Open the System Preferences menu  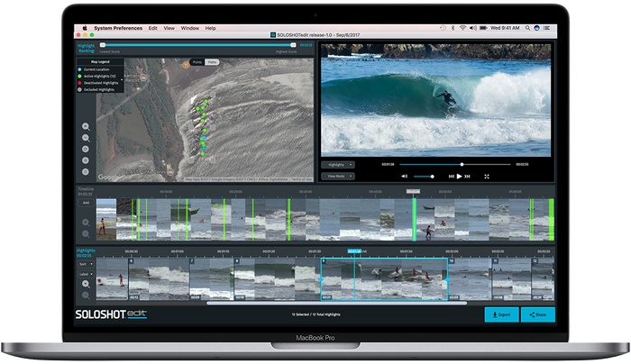(118, 28)
